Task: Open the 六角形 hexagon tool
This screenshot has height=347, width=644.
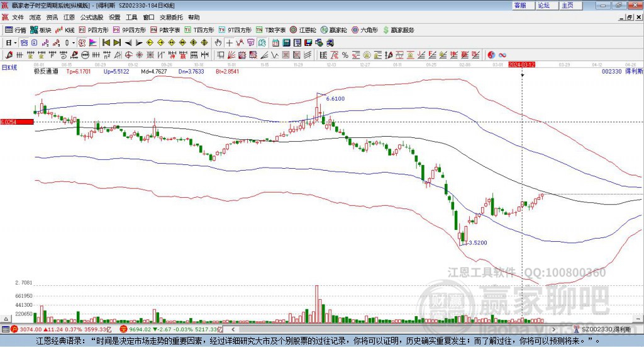Action: coord(365,30)
